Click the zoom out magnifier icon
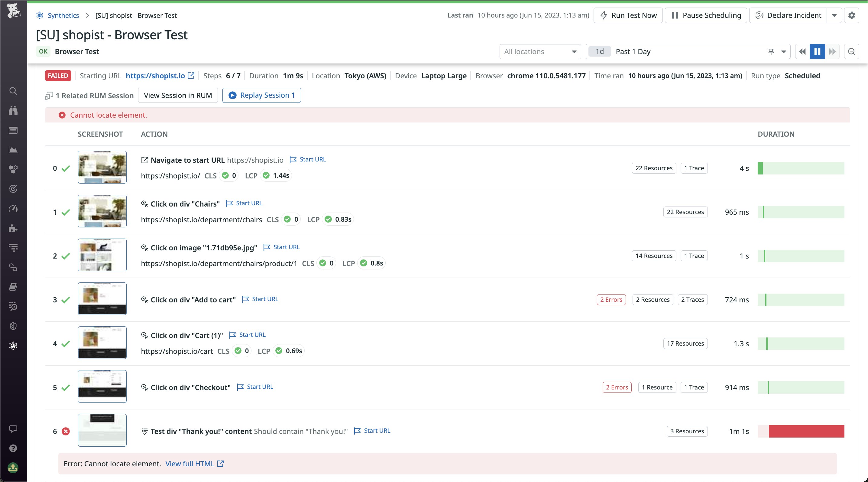The width and height of the screenshot is (868, 482). coord(851,52)
